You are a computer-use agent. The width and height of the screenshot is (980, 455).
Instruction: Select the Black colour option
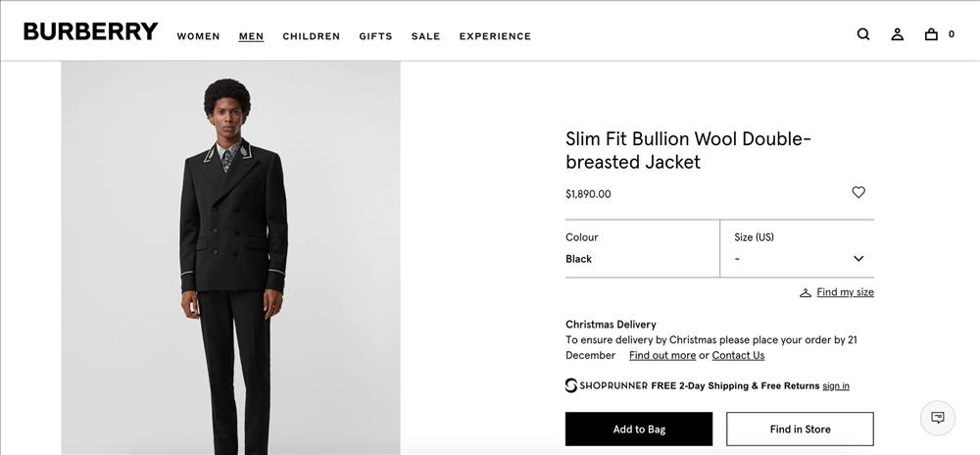tap(578, 259)
